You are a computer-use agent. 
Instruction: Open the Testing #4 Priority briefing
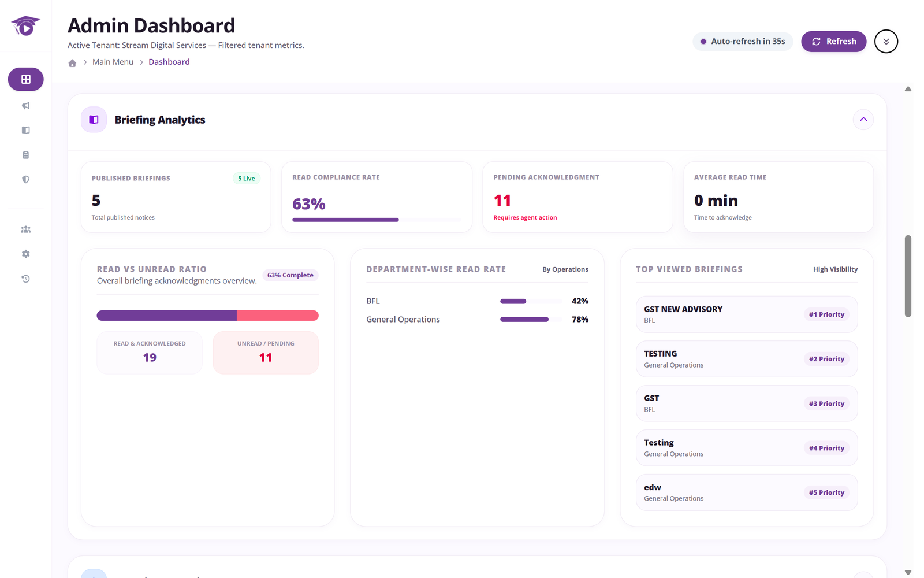[747, 448]
